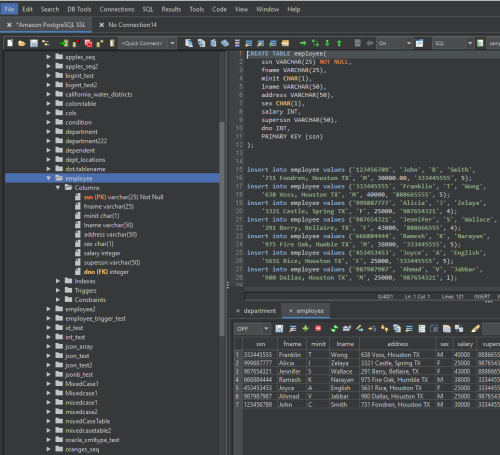Collapse the employee table node
This screenshot has height=455, width=500.
coord(49,178)
